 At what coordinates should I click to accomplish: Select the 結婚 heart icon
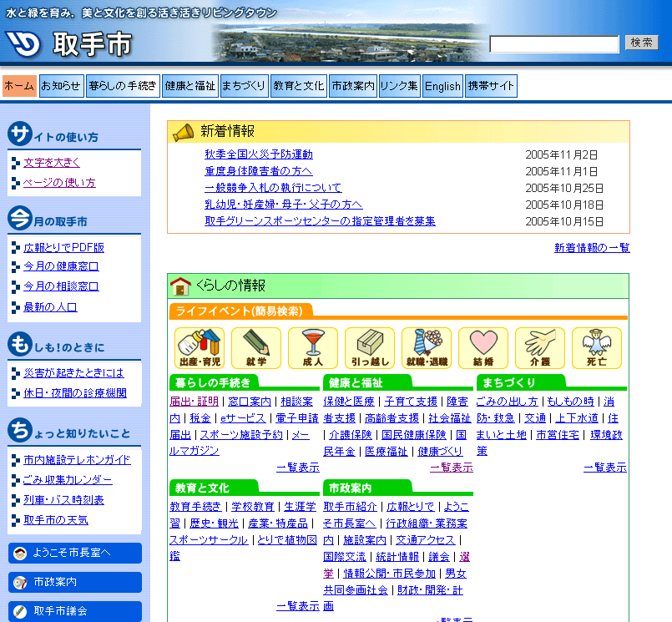[x=483, y=348]
